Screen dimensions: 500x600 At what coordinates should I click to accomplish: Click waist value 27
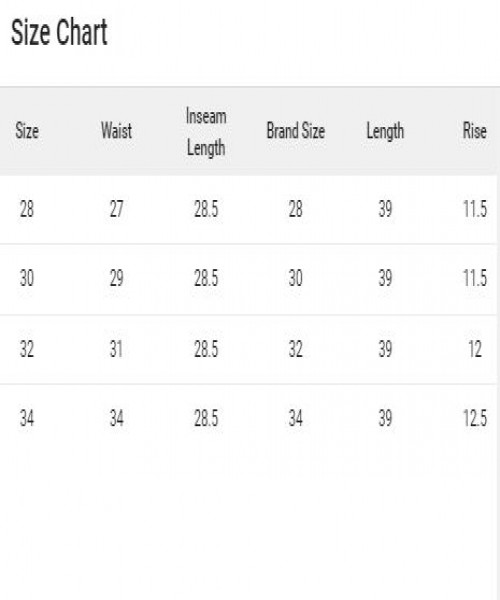tap(116, 209)
